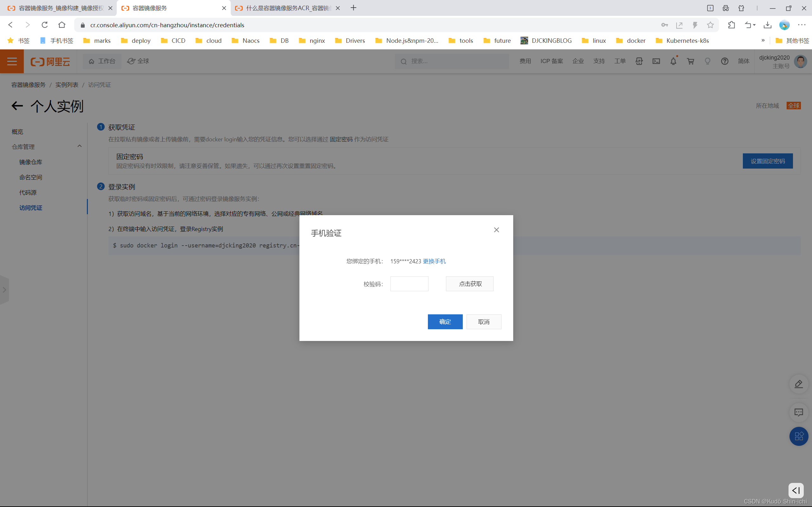Image resolution: width=812 pixels, height=507 pixels.
Task: Click the notification bell icon
Action: (x=673, y=61)
